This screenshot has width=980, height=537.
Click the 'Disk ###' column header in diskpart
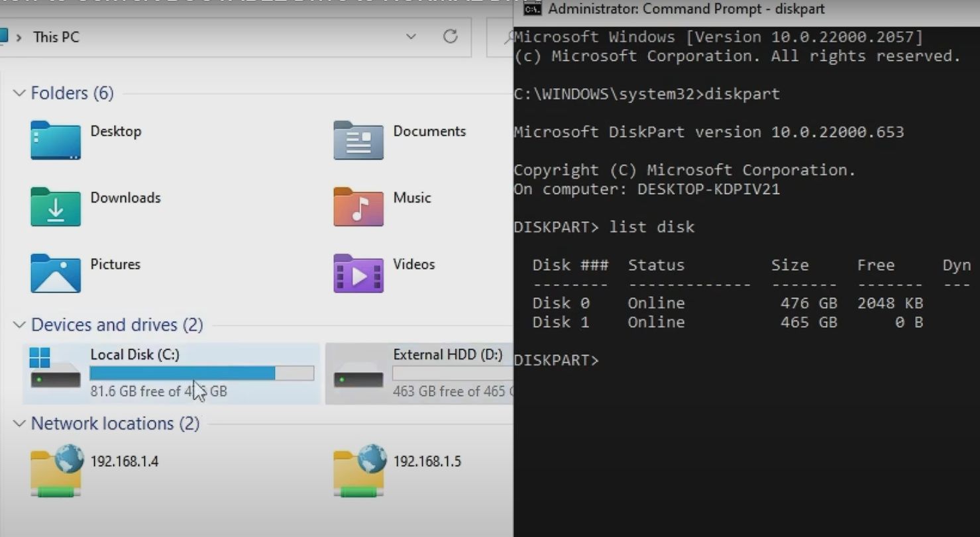point(571,266)
